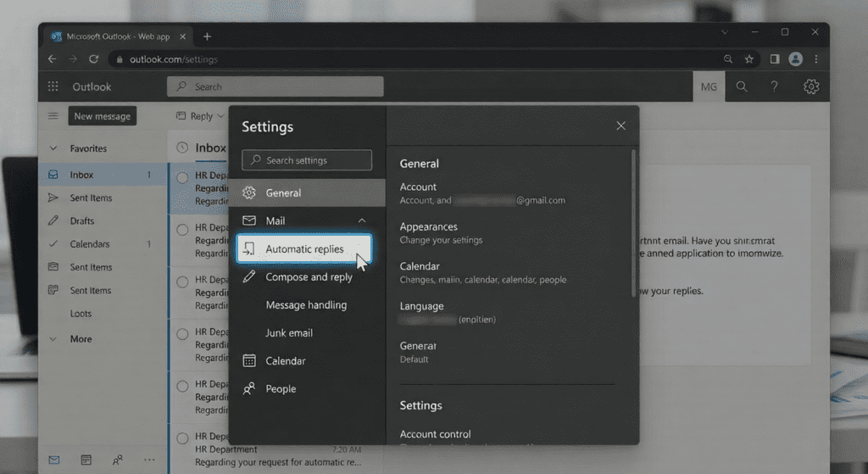Image resolution: width=868 pixels, height=474 pixels.
Task: Click the New message button
Action: [x=103, y=115]
